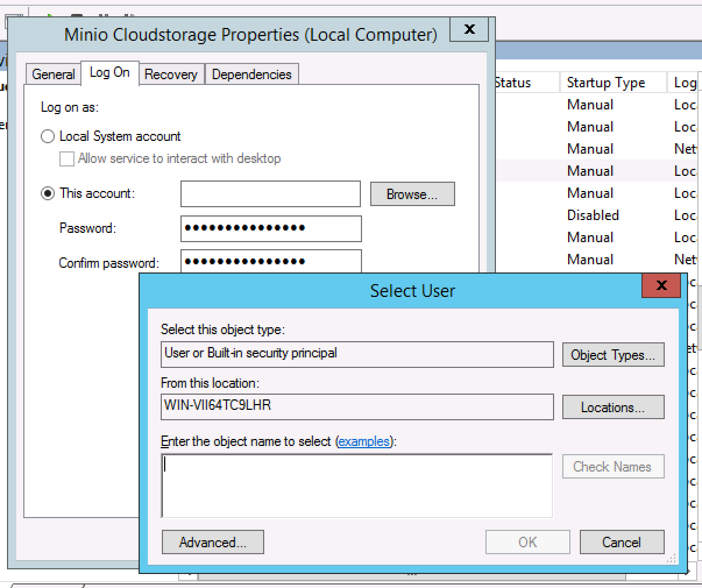Click the Advanced button

[212, 543]
